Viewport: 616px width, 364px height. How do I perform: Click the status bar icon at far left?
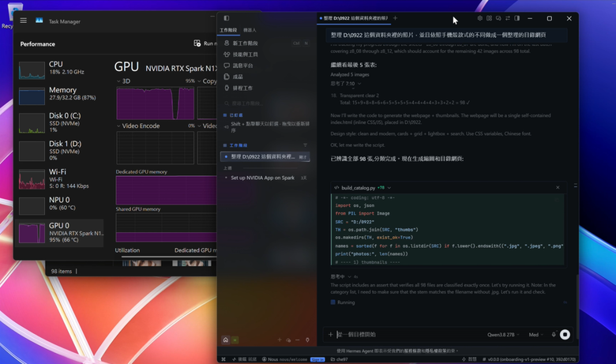223,359
